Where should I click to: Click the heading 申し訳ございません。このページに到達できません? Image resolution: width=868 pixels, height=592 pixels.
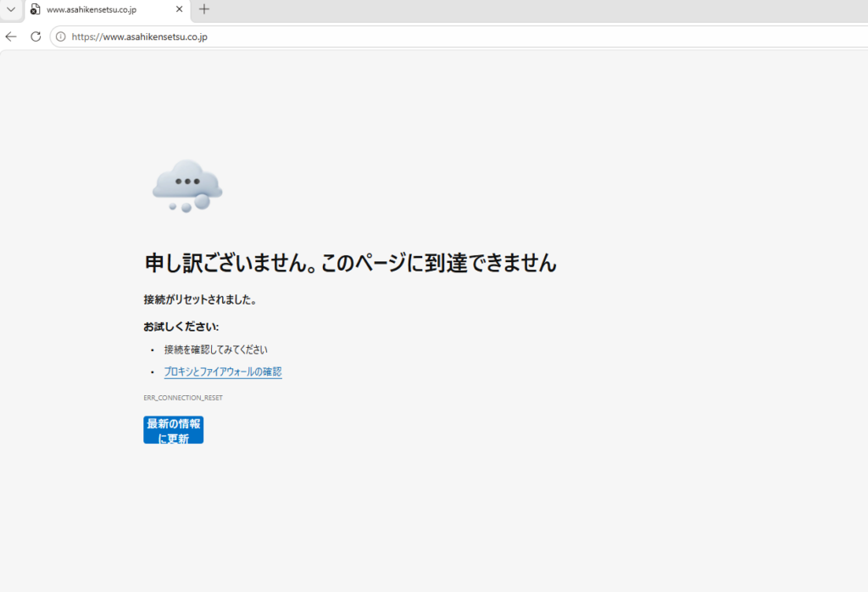[x=350, y=263]
